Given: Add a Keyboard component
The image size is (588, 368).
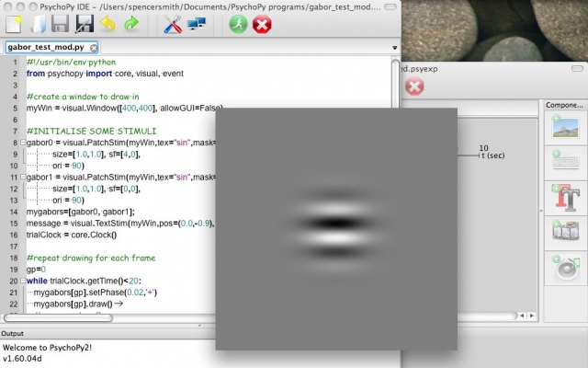Looking at the screenshot, I should click(x=565, y=161).
